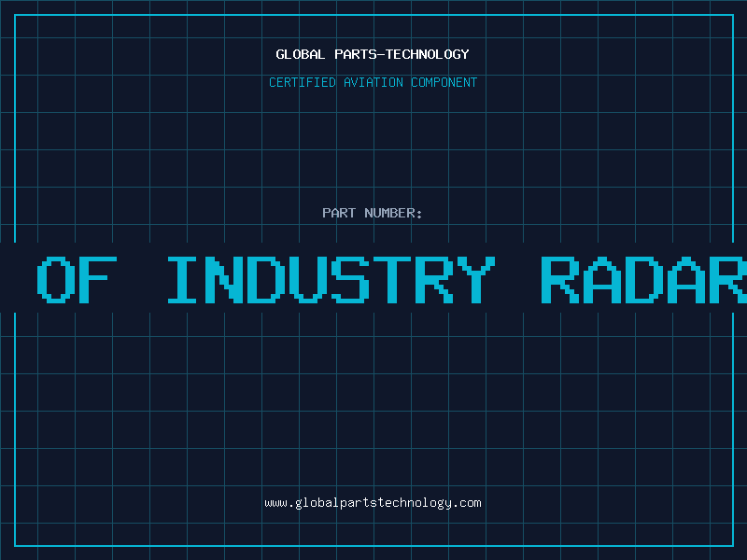Click the PART NUMBER: label
747x560 pixels.
pos(373,213)
